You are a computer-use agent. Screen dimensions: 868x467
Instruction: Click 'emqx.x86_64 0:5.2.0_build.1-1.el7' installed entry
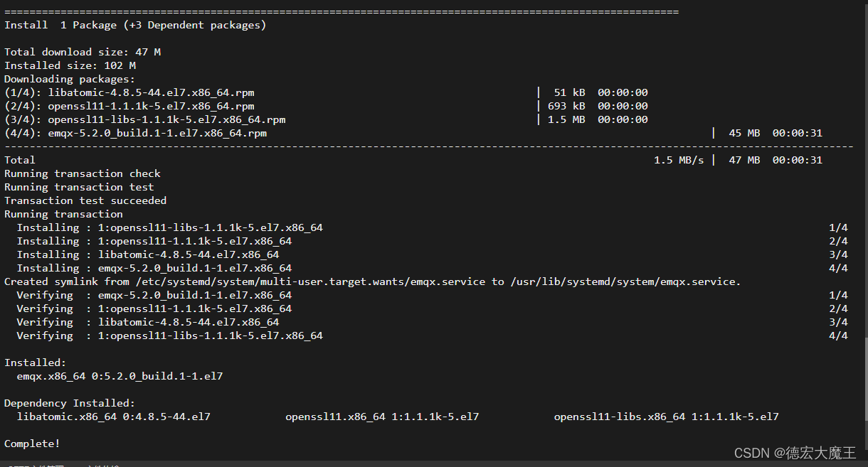pyautogui.click(x=120, y=376)
